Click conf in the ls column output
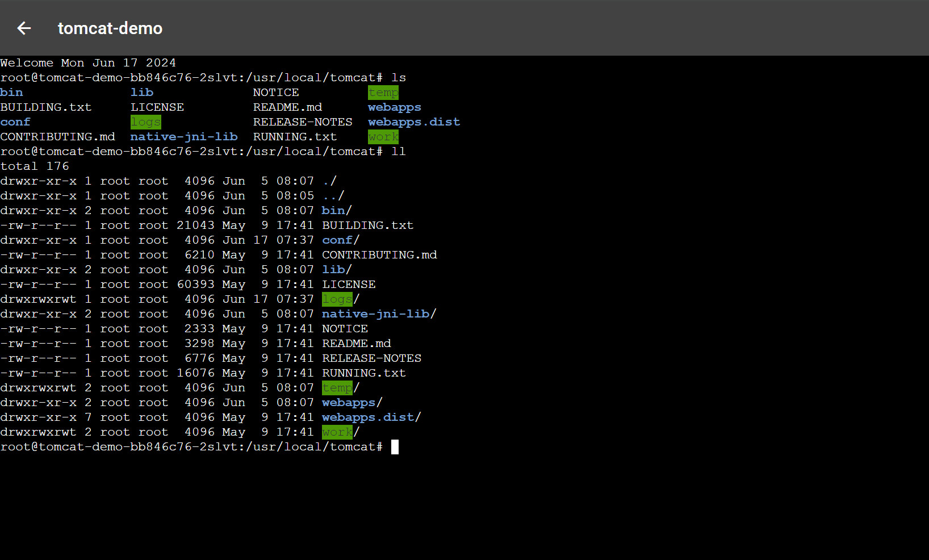This screenshot has height=560, width=929. pos(15,122)
